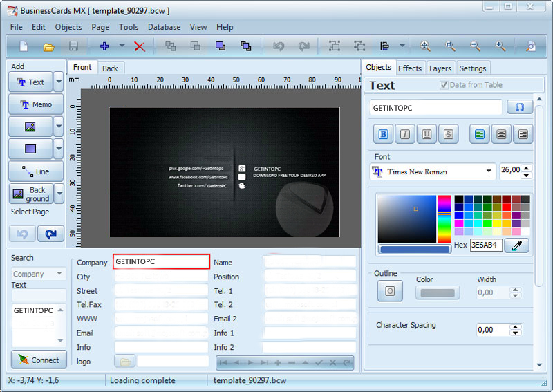Image resolution: width=553 pixels, height=392 pixels.
Task: Expand the Background button dropdown arrow
Action: click(59, 194)
